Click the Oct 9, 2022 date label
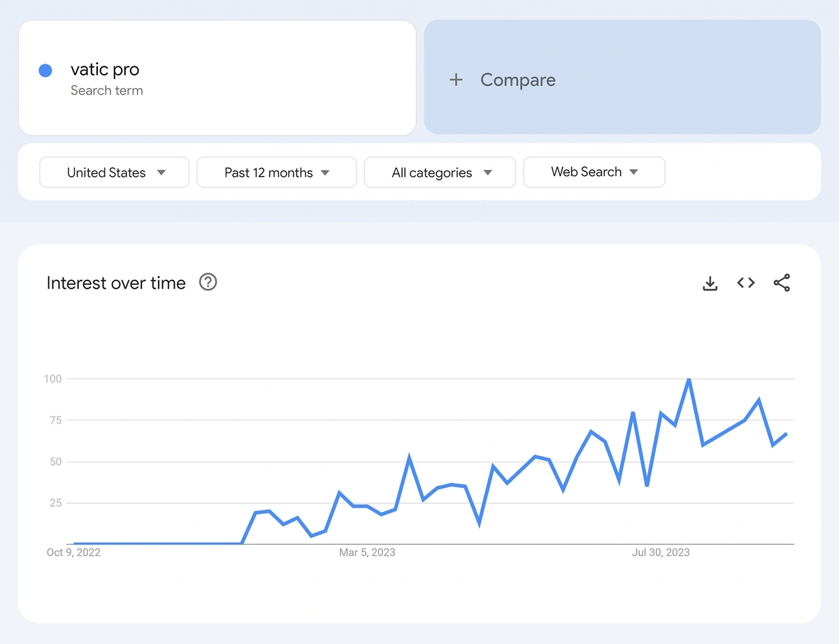Image resolution: width=839 pixels, height=644 pixels. click(x=73, y=552)
